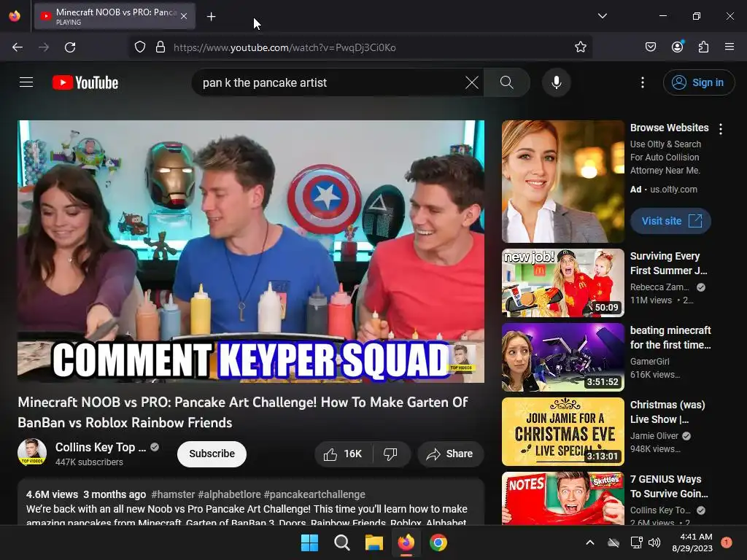This screenshot has height=560, width=747.
Task: Click the Sign in button
Action: tap(699, 82)
